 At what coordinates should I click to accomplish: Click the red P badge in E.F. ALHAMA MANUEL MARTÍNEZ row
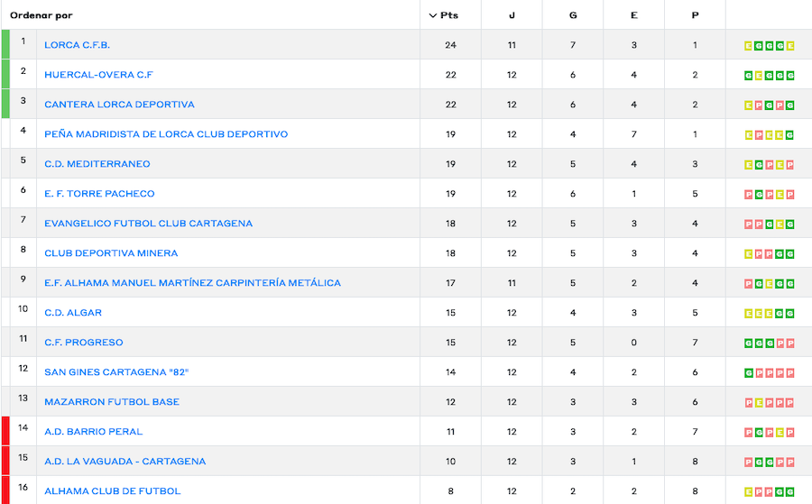pyautogui.click(x=748, y=284)
